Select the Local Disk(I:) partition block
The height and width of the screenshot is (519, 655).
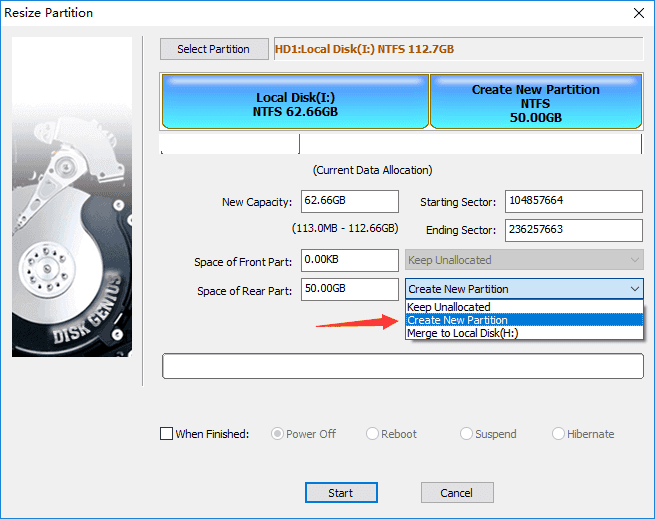click(x=295, y=105)
